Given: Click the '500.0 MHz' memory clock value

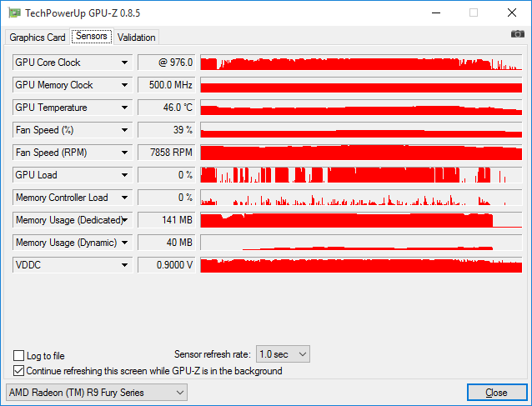Looking at the screenshot, I should tap(167, 85).
